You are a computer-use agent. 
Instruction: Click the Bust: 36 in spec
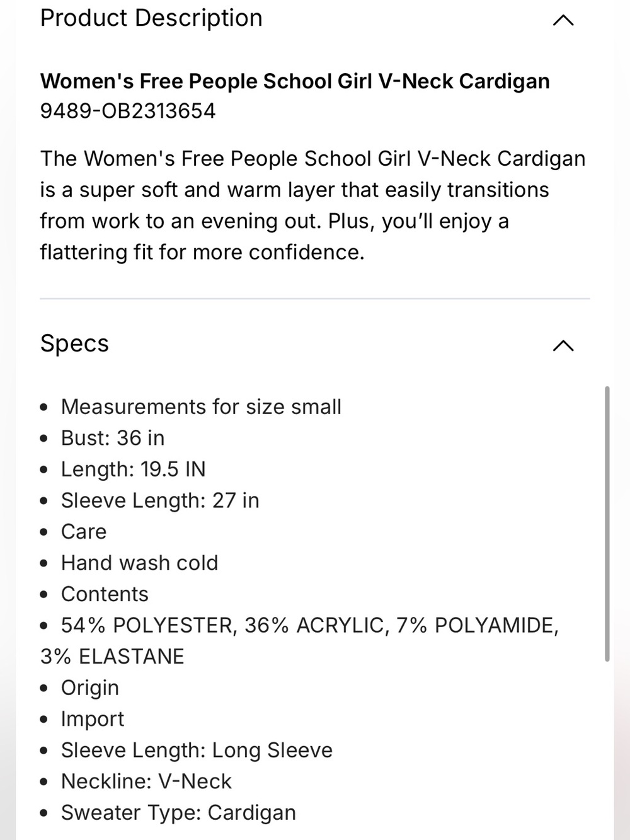click(113, 438)
